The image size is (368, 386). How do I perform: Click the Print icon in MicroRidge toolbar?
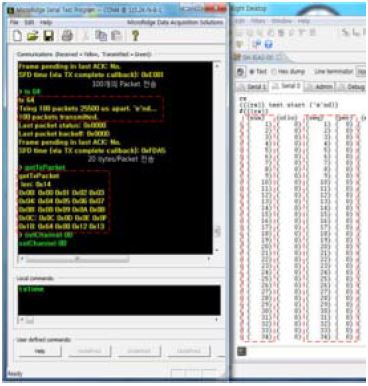67,35
